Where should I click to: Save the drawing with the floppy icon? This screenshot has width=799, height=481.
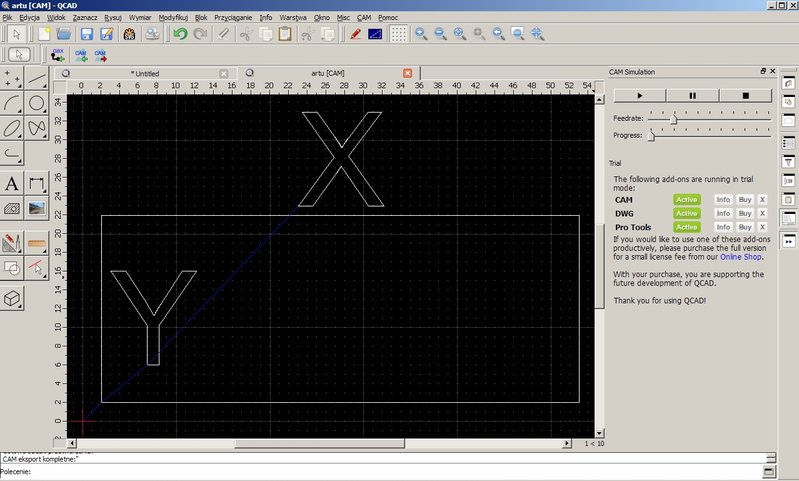click(87, 34)
